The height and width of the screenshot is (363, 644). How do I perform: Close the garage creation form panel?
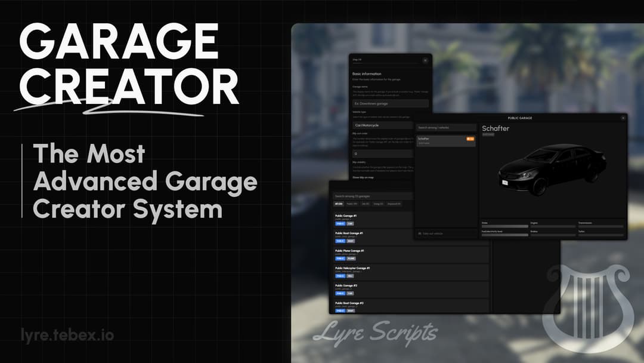(x=425, y=60)
